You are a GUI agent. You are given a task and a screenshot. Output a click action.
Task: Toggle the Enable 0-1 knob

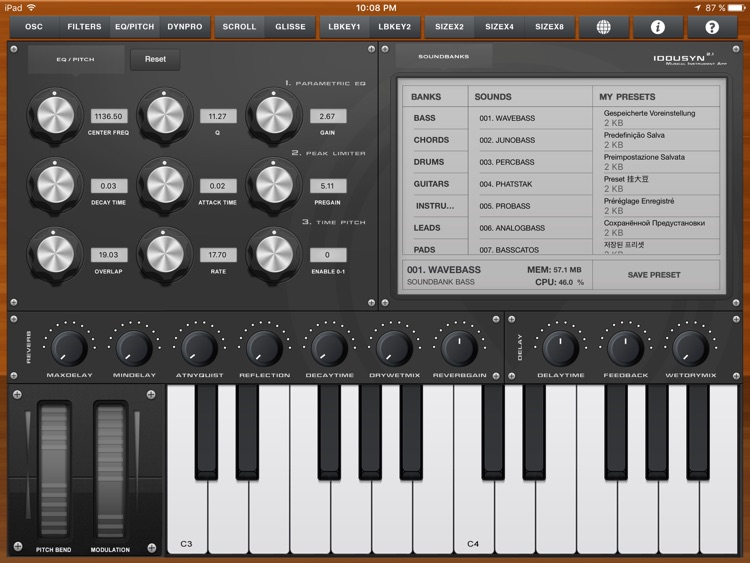274,254
